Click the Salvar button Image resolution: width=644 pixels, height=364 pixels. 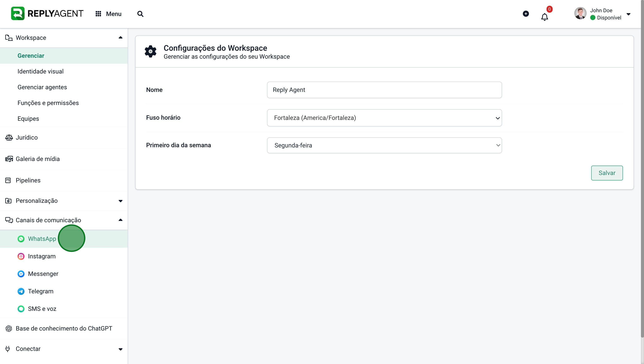point(607,173)
